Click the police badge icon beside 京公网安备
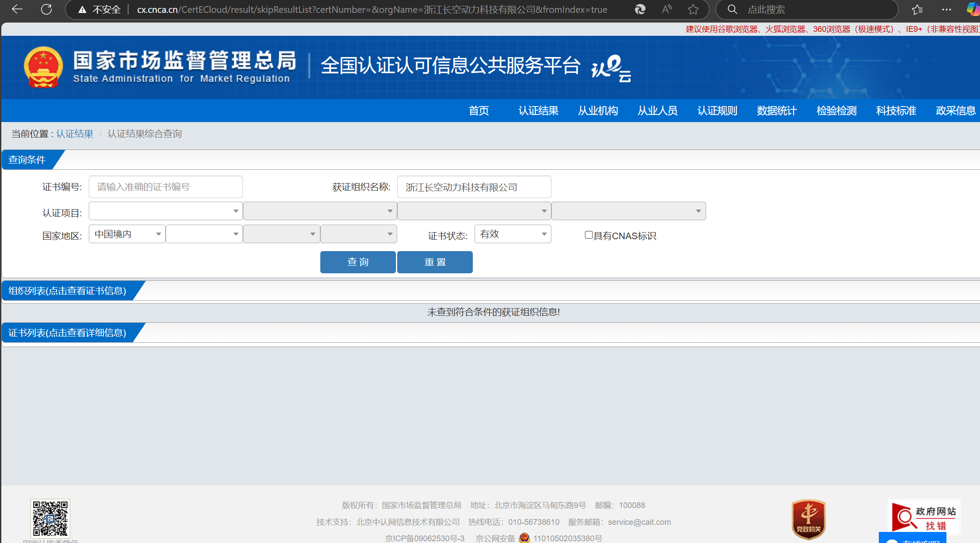Viewport: 980px width, 543px height. click(524, 538)
